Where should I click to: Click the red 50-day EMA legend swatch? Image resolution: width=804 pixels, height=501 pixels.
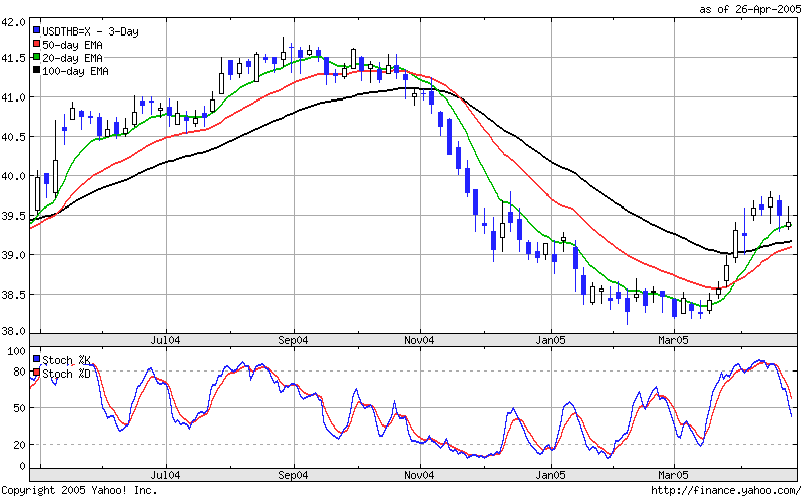pyautogui.click(x=36, y=44)
